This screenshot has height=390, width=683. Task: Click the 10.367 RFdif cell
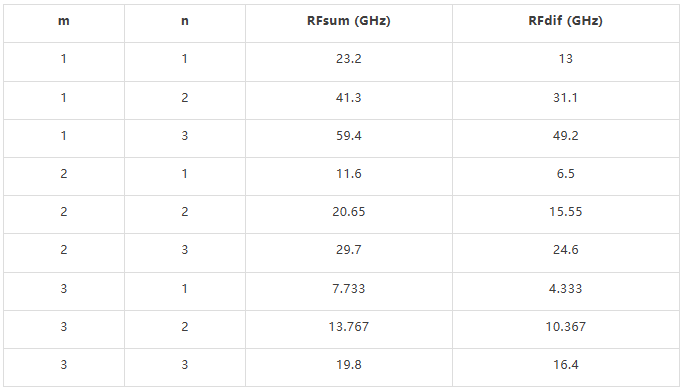click(565, 326)
